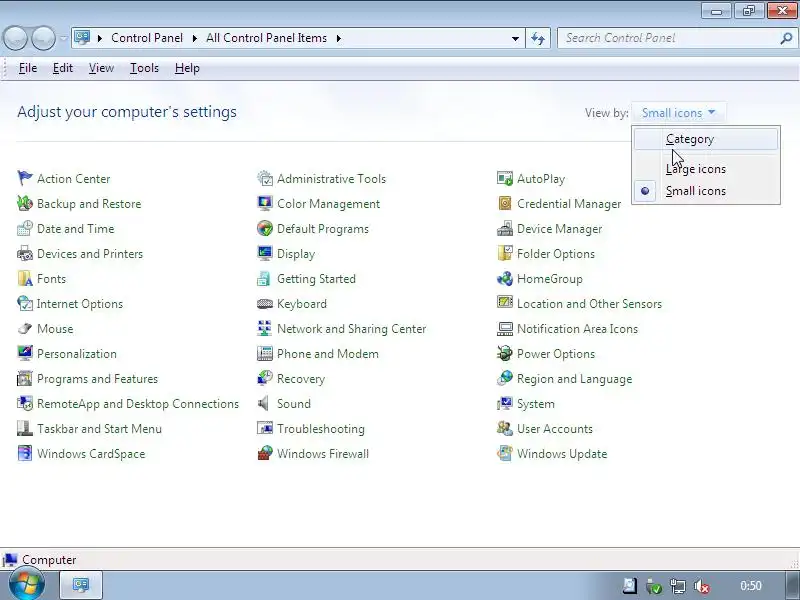Open Region and Language link
Image resolution: width=800 pixels, height=600 pixels.
click(x=574, y=379)
